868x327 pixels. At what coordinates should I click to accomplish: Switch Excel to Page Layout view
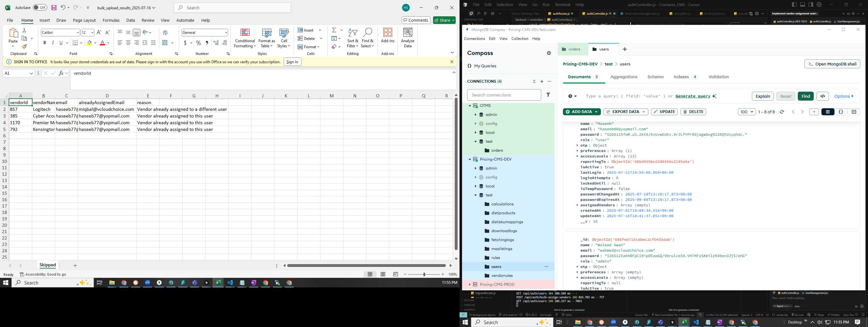point(383,274)
